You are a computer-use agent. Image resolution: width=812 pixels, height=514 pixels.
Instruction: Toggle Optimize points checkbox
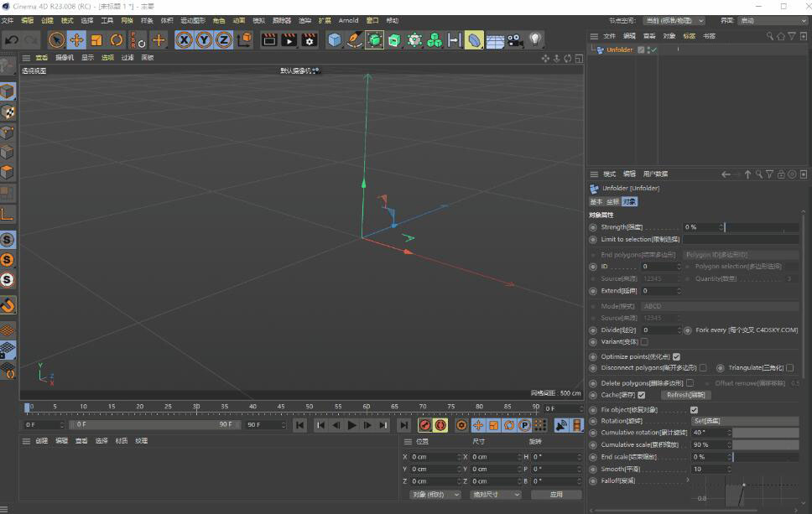[x=676, y=356]
